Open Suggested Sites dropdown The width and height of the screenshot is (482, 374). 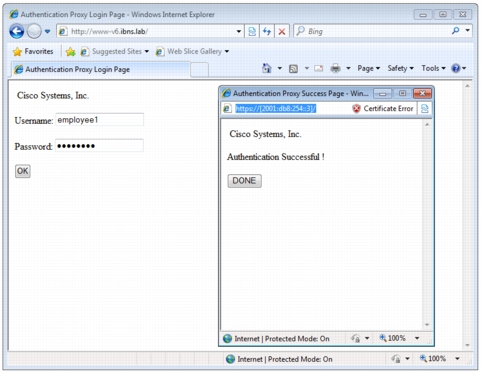pyautogui.click(x=114, y=52)
